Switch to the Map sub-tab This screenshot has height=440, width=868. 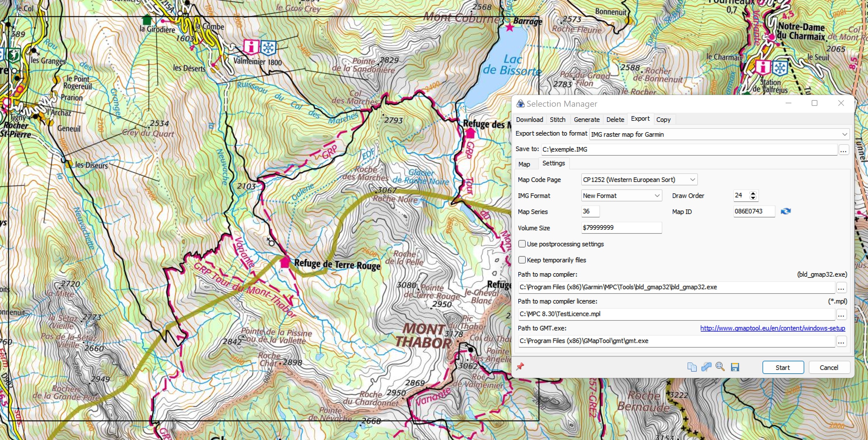pyautogui.click(x=524, y=164)
